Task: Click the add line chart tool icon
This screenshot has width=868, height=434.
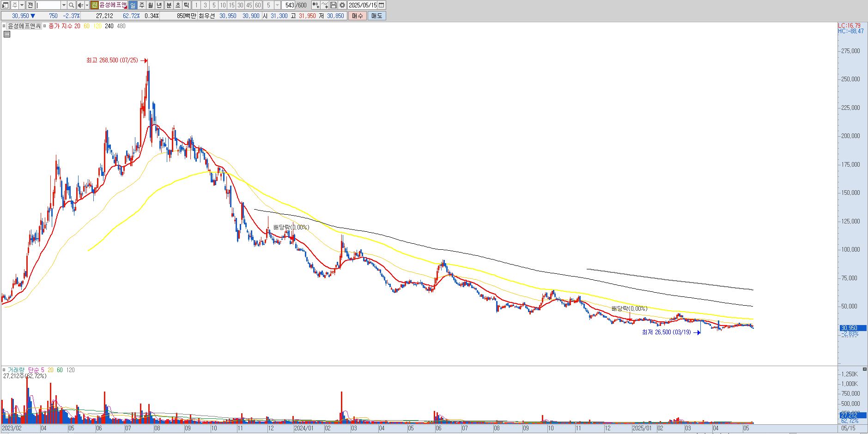Action: click(x=325, y=5)
